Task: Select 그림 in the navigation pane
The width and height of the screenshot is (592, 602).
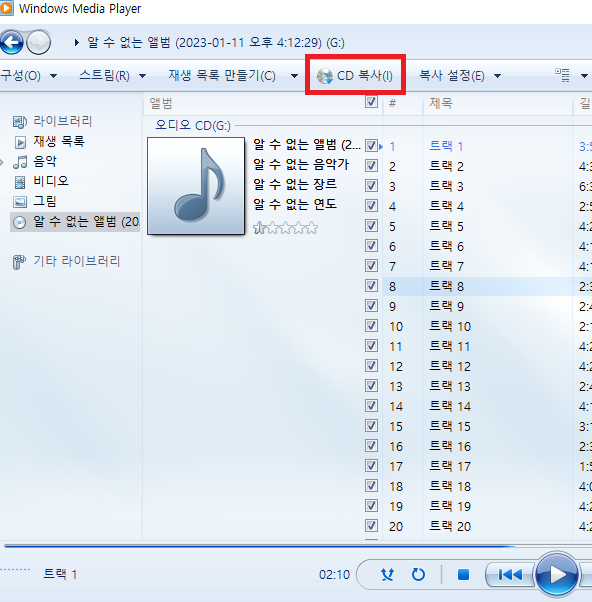Action: click(x=45, y=201)
